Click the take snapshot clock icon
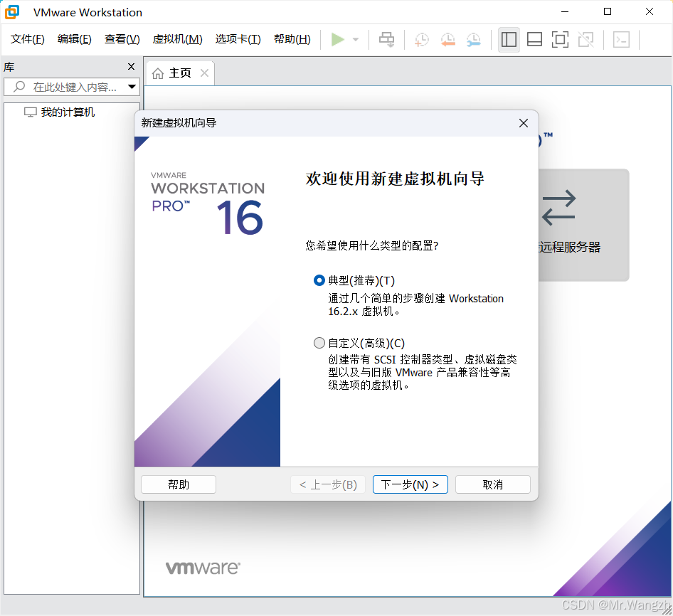The image size is (673, 616). click(421, 40)
